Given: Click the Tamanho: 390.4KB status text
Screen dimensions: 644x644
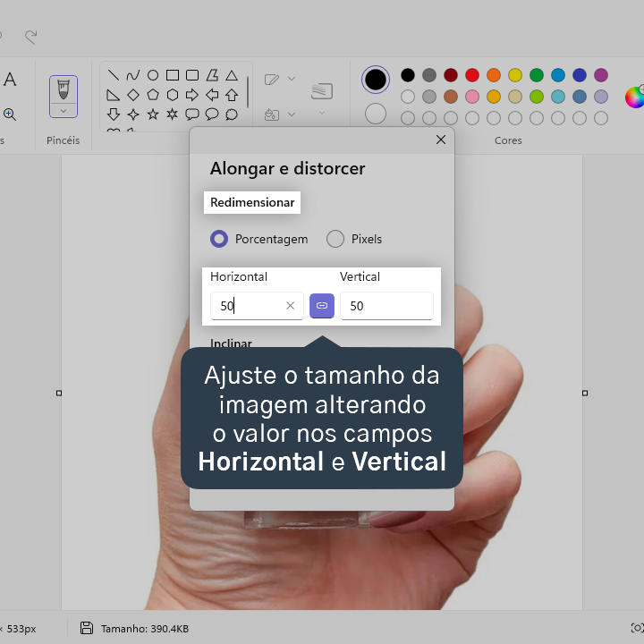Looking at the screenshot, I should [145, 629].
